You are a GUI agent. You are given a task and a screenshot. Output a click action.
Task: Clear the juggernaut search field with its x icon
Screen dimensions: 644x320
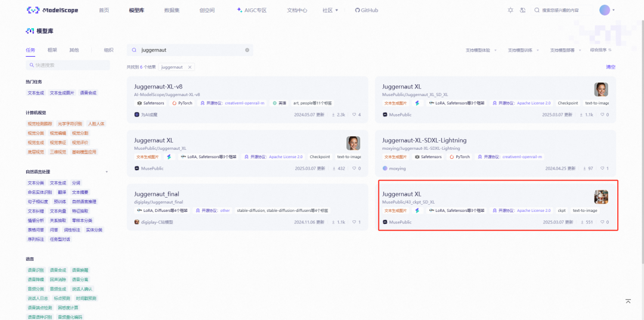(x=247, y=50)
